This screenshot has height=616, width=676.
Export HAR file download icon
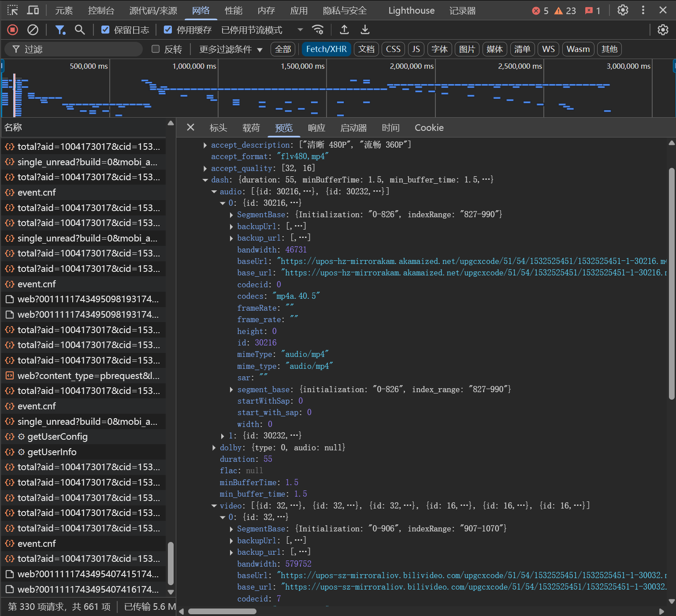(x=365, y=30)
